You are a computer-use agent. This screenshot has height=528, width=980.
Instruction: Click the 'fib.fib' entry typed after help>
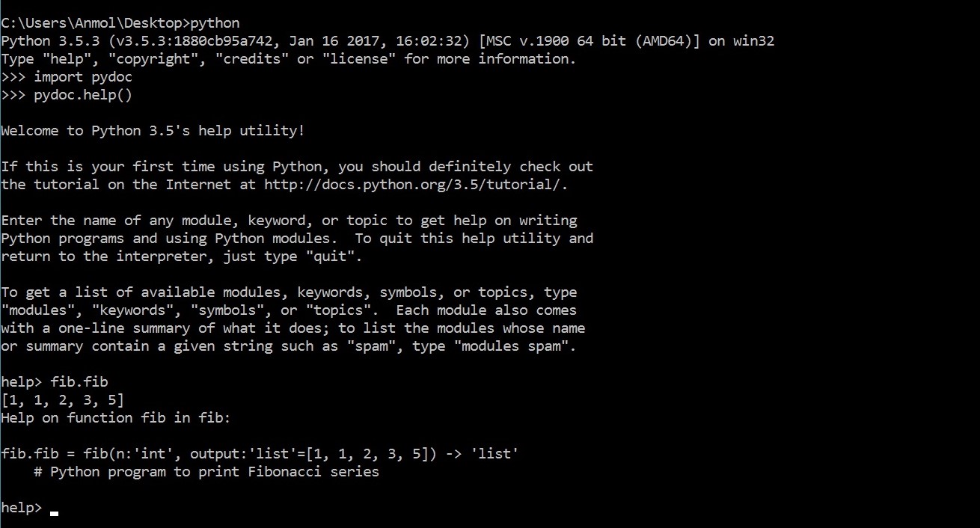79,382
